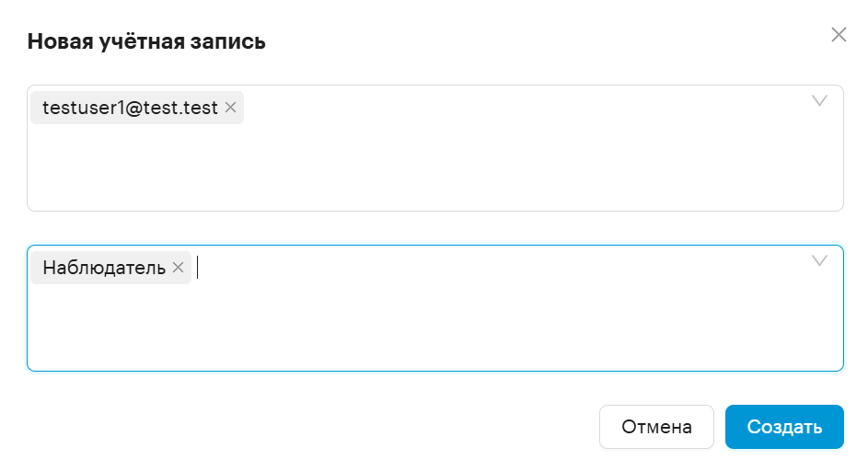Open the roles list via lower arrow icon
Viewport: 868px width, 471px height.
(x=819, y=260)
